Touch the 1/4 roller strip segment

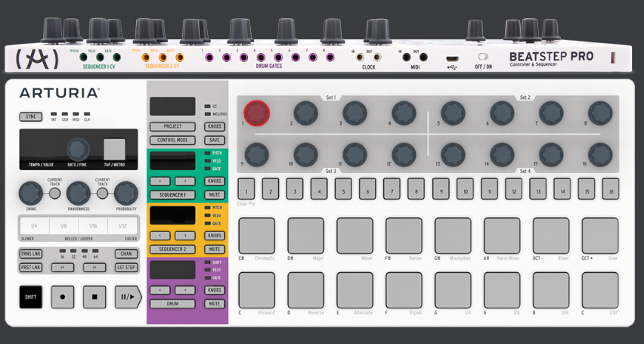coord(34,225)
